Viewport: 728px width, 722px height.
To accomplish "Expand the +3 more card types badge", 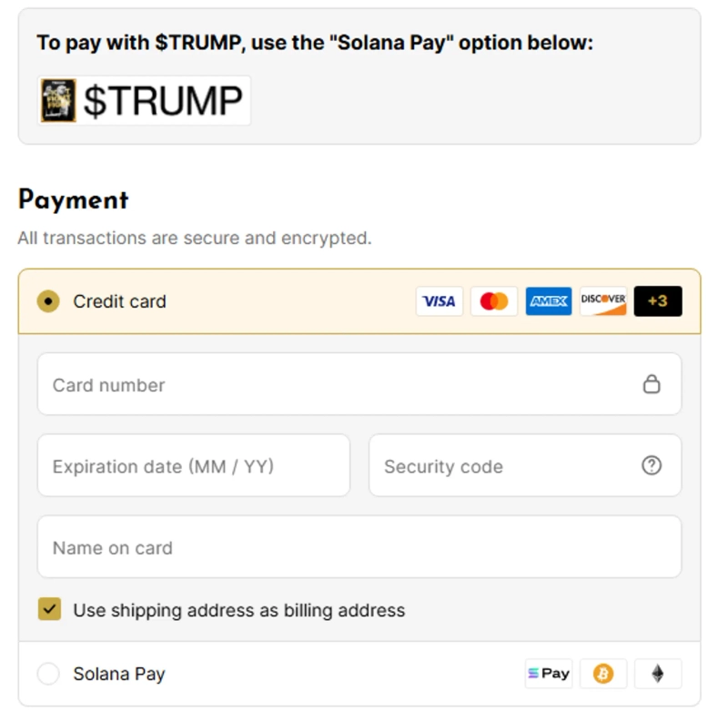I will click(x=658, y=301).
